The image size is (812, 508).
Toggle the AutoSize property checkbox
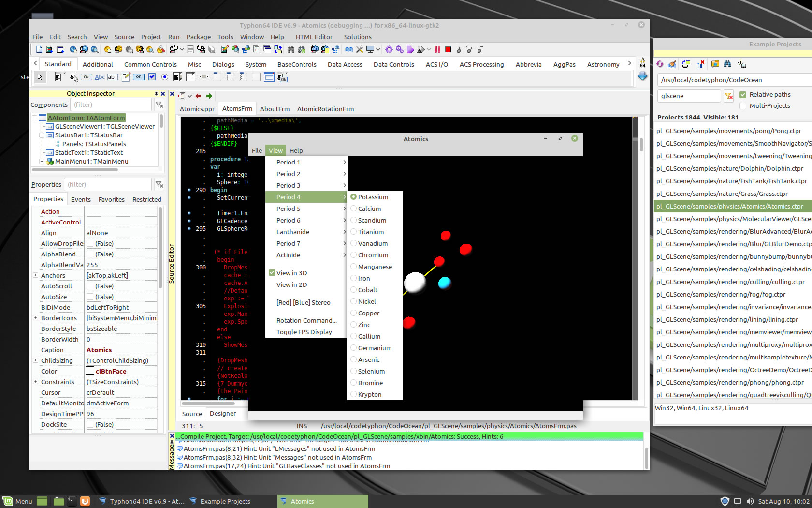90,297
